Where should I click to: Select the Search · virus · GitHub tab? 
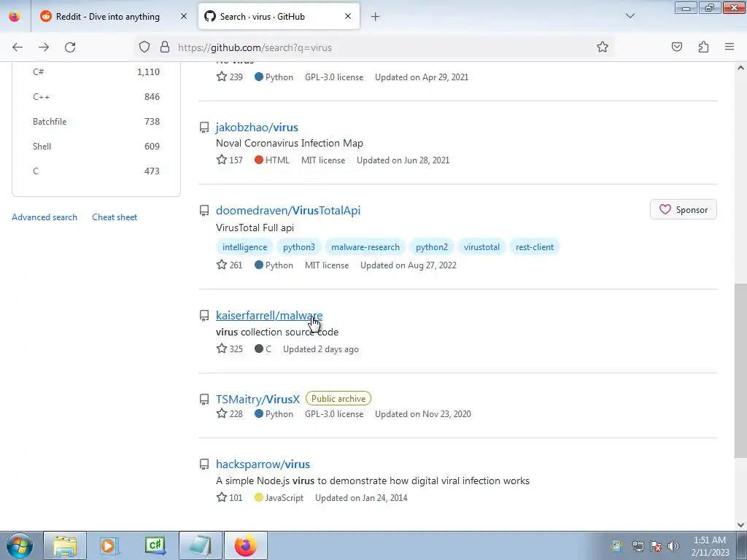[x=279, y=17]
